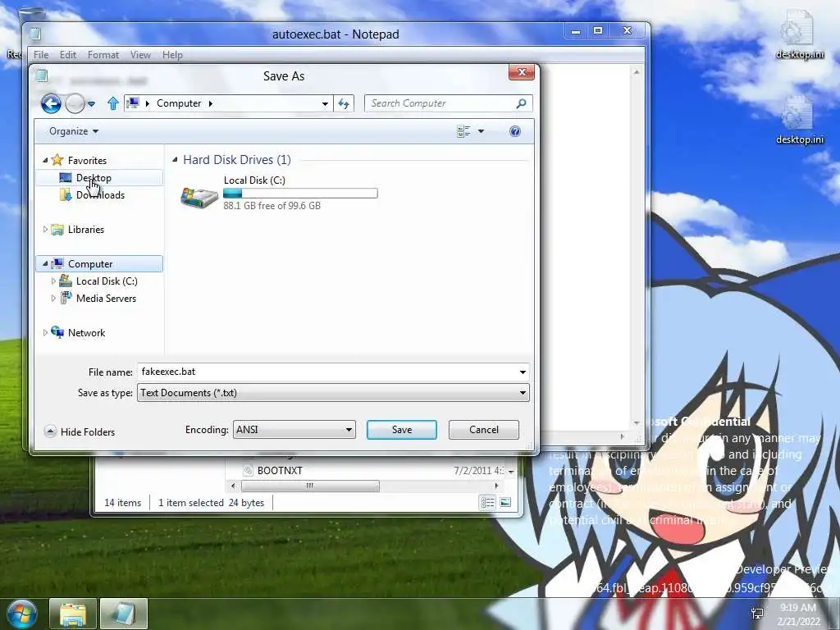840x630 pixels.
Task: Open Notepad View menu
Action: click(x=140, y=55)
